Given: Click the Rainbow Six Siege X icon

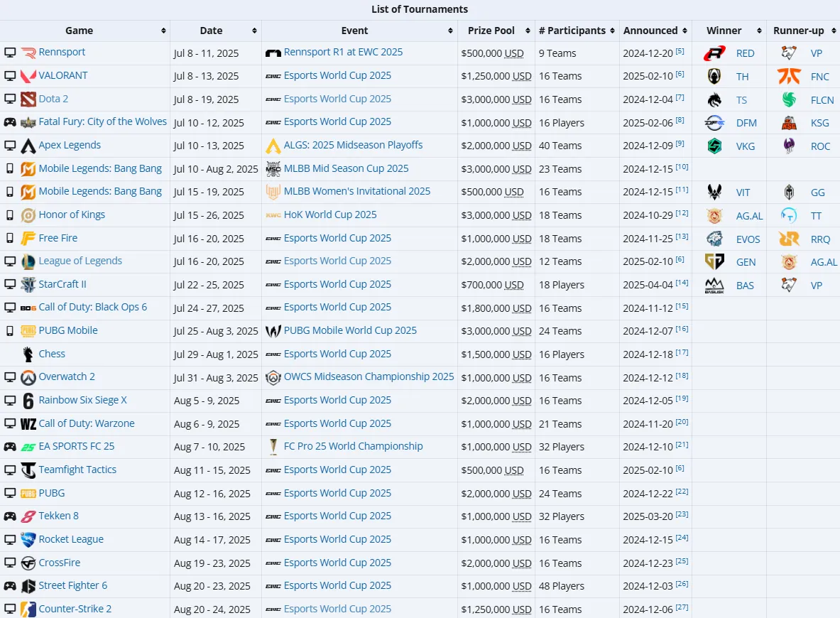Looking at the screenshot, I should [x=28, y=401].
